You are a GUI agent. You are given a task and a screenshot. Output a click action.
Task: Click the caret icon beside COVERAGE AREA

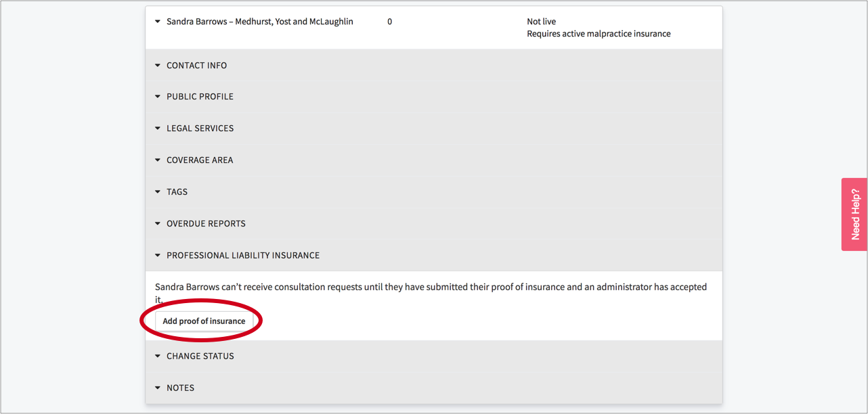[158, 160]
